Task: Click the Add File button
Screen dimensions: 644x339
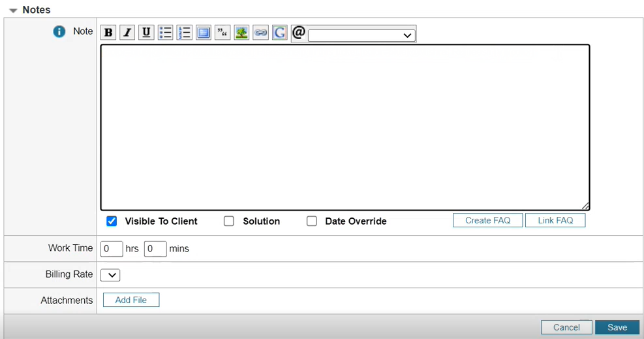Action: click(131, 300)
